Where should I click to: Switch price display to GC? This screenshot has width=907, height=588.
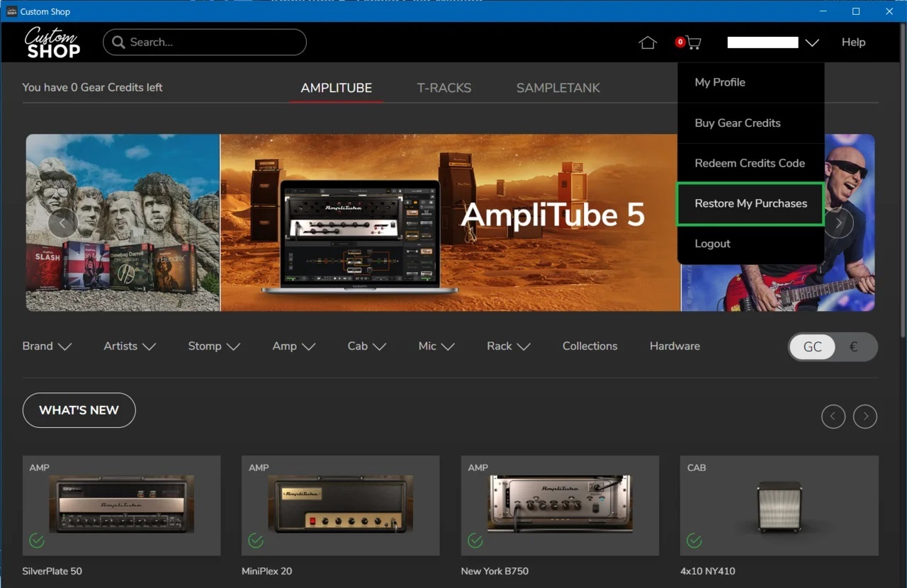(813, 347)
